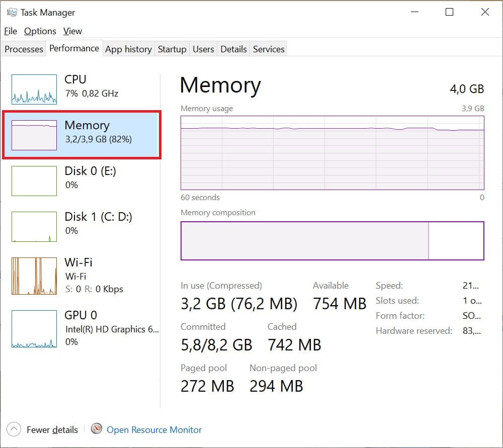
Task: Switch to the Performance tab
Action: click(x=74, y=48)
